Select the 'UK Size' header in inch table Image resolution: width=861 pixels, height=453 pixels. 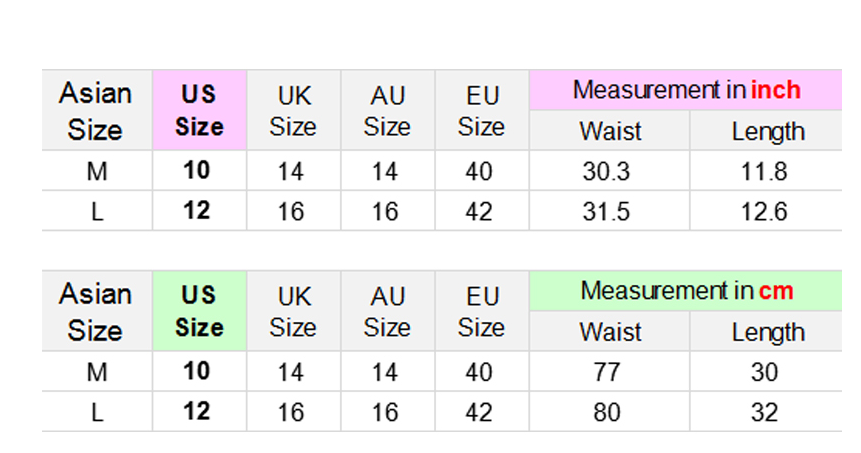[293, 110]
